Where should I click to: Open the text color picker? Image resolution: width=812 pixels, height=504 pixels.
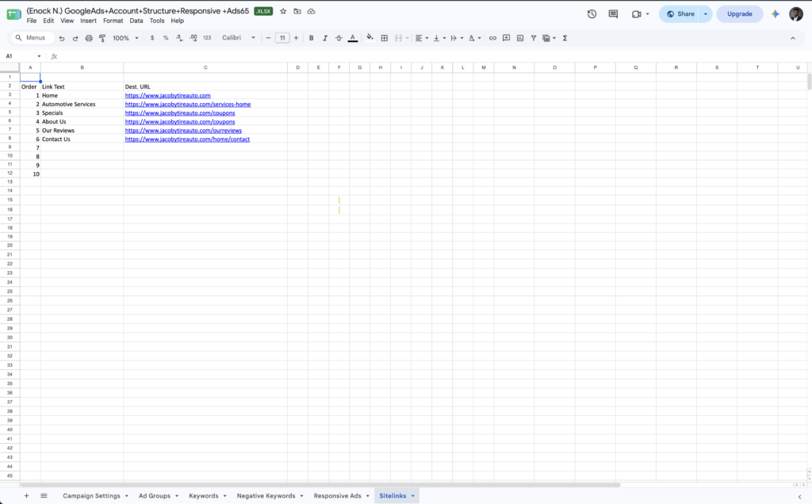point(353,38)
